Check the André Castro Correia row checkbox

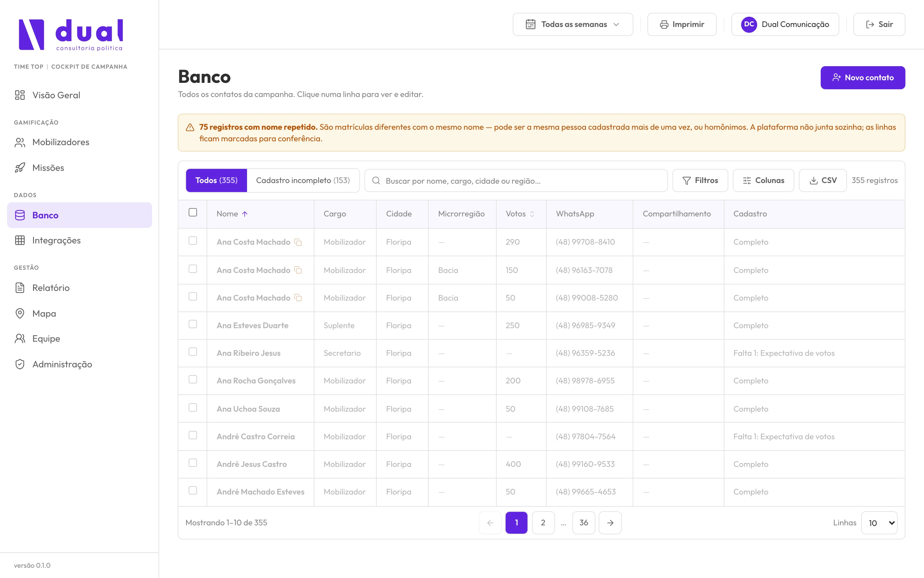point(193,435)
